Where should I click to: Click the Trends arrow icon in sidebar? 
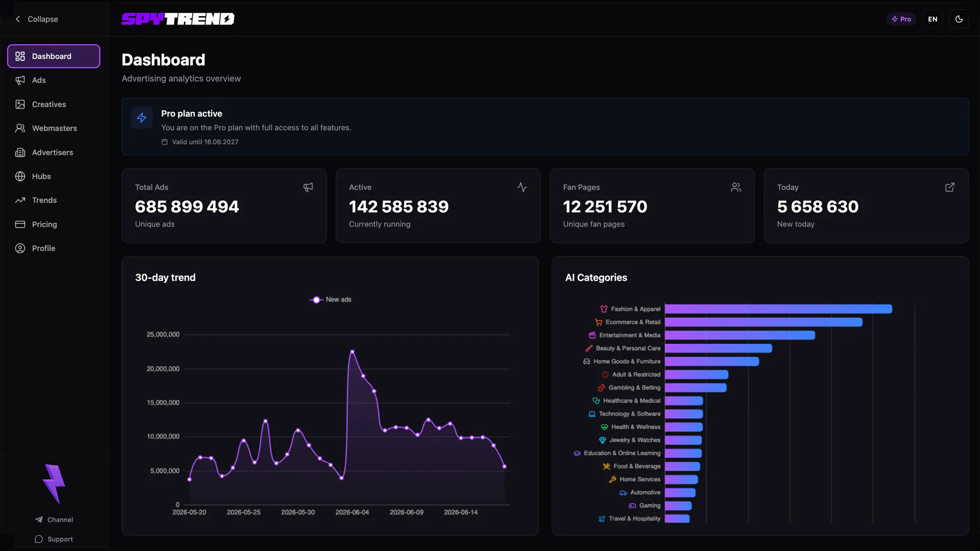[20, 200]
